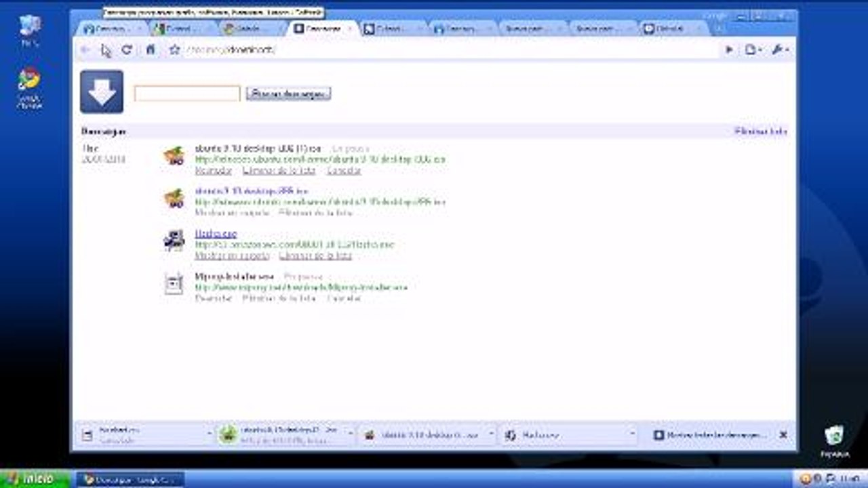Image resolution: width=868 pixels, height=488 pixels.
Task: Open the Mi PC desktop icon
Action: coord(29,30)
